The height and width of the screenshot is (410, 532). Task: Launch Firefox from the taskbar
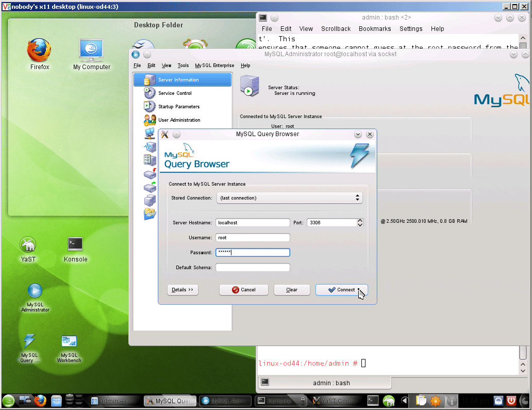coord(40,401)
